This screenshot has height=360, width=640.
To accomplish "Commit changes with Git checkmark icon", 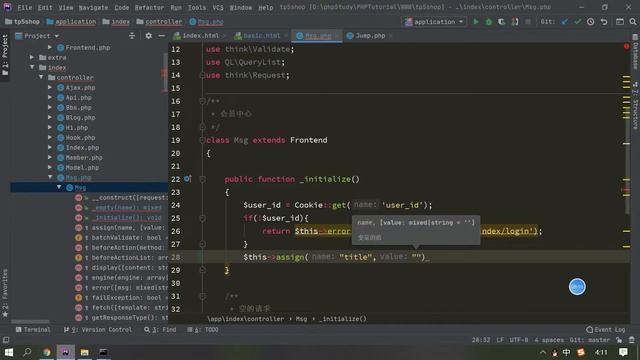I will (x=578, y=22).
